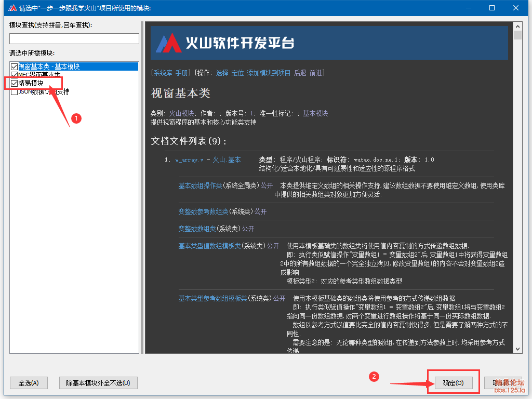Viewport: 532px width, 399px height.
Task: Open 基本类型参考数组模板类 link
Action: [x=212, y=298]
